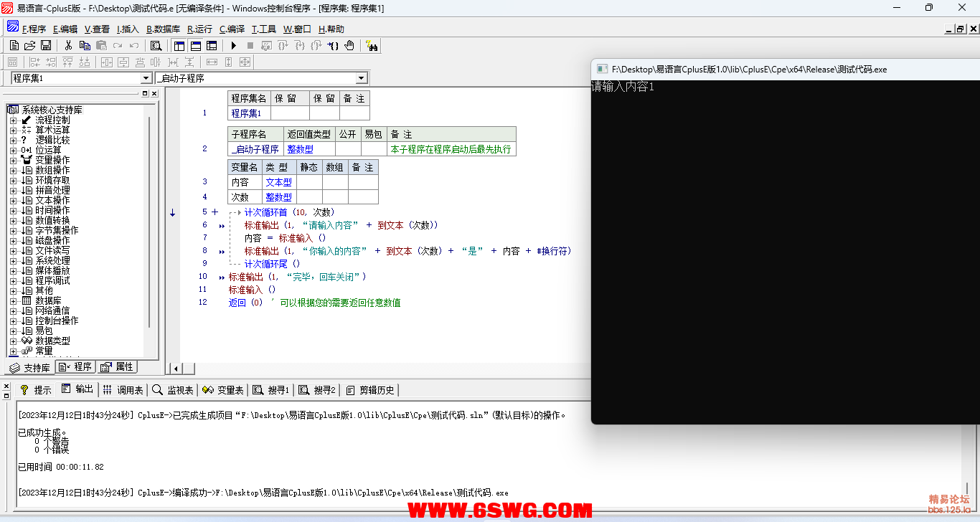Click the 文本型 type cell for 内容
Screen dimensions: 980x522
click(x=279, y=182)
